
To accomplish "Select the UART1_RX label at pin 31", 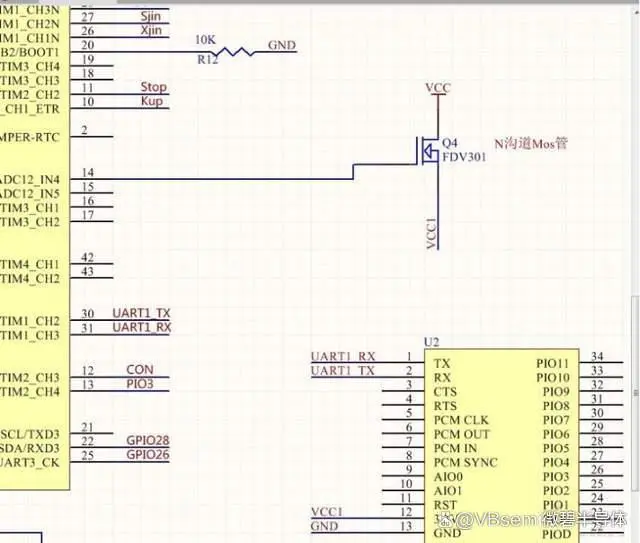I will [142, 327].
